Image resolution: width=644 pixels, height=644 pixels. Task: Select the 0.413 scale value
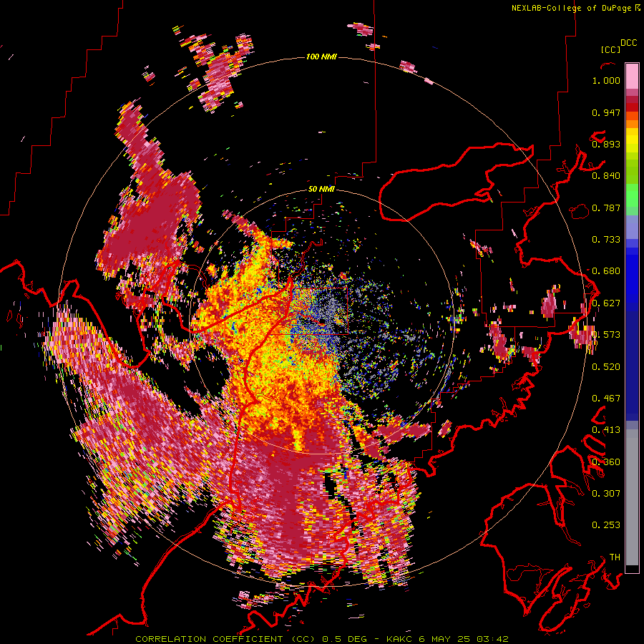tap(606, 430)
